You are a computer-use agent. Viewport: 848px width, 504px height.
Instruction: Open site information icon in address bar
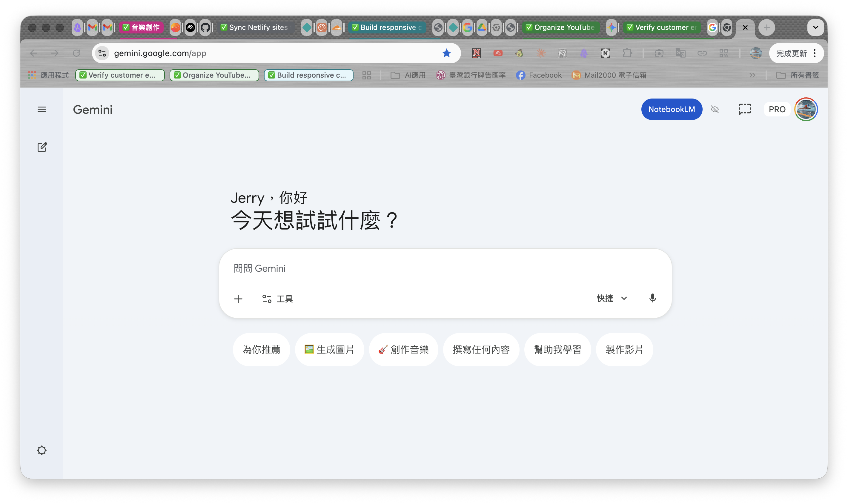(x=102, y=53)
